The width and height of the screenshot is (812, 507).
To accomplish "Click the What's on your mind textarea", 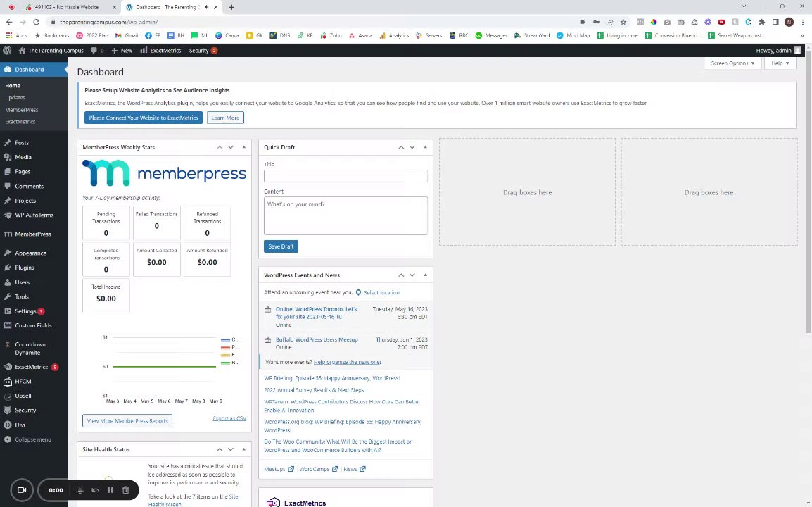I will (345, 215).
